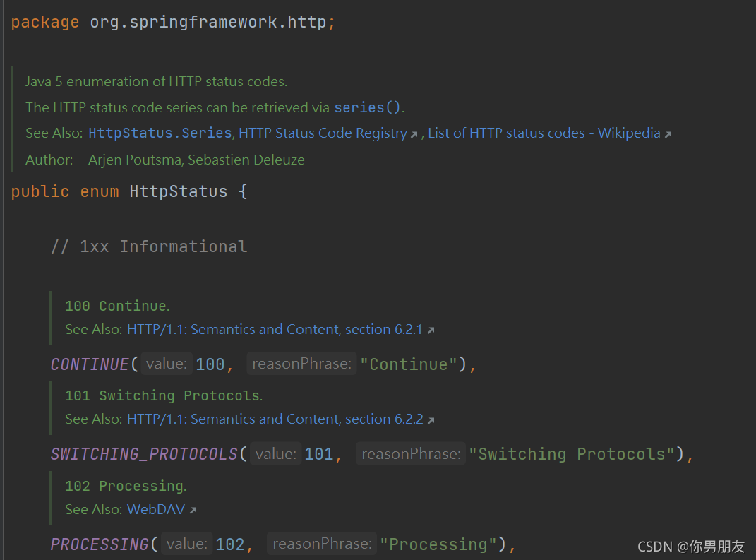The height and width of the screenshot is (560, 756).
Task: Click the 'package' keyword
Action: coord(45,22)
